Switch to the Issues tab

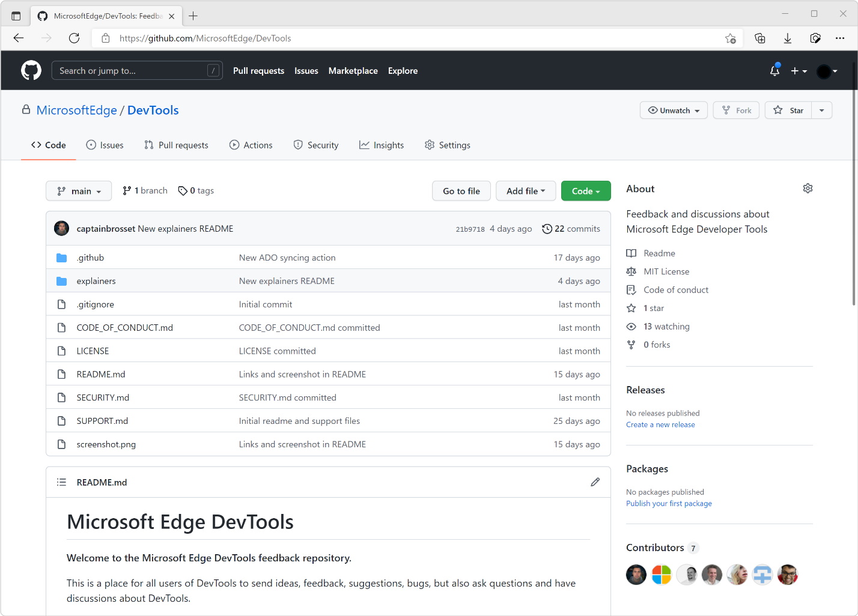coord(105,145)
